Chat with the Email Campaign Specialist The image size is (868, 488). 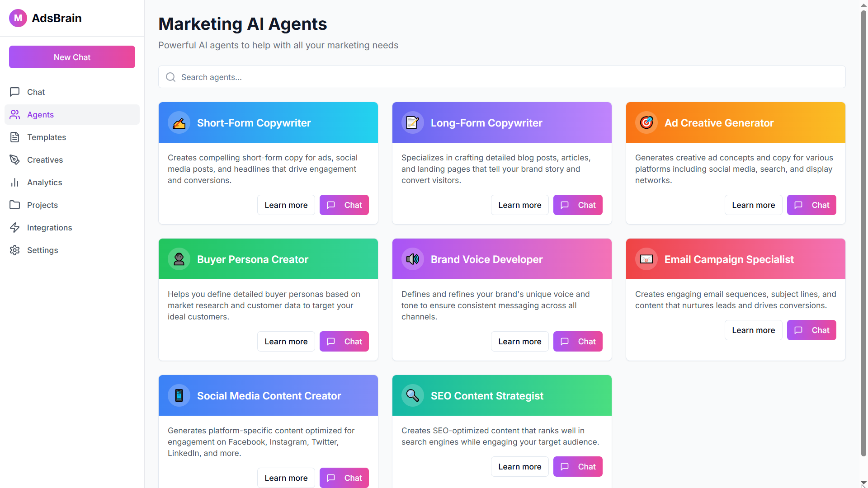point(811,330)
